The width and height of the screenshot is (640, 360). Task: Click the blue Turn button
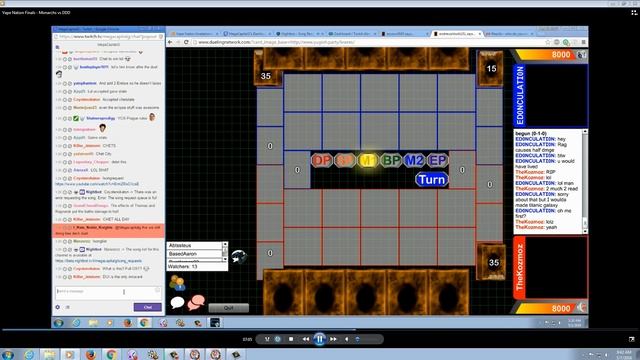click(x=432, y=180)
